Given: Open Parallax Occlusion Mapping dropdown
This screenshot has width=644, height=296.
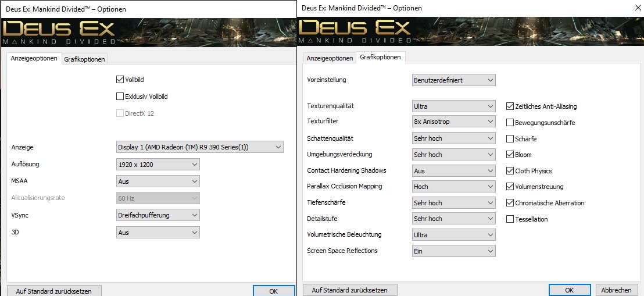Looking at the screenshot, I should (454, 186).
